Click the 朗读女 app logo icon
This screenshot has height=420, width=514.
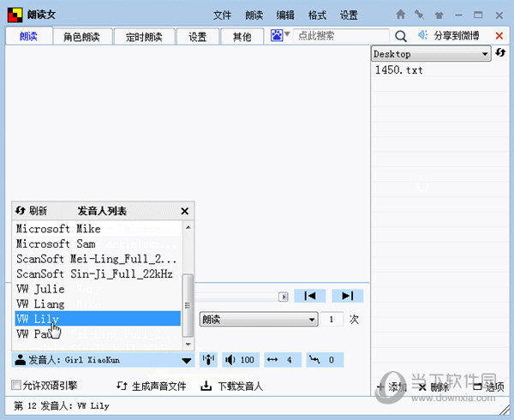[15, 15]
